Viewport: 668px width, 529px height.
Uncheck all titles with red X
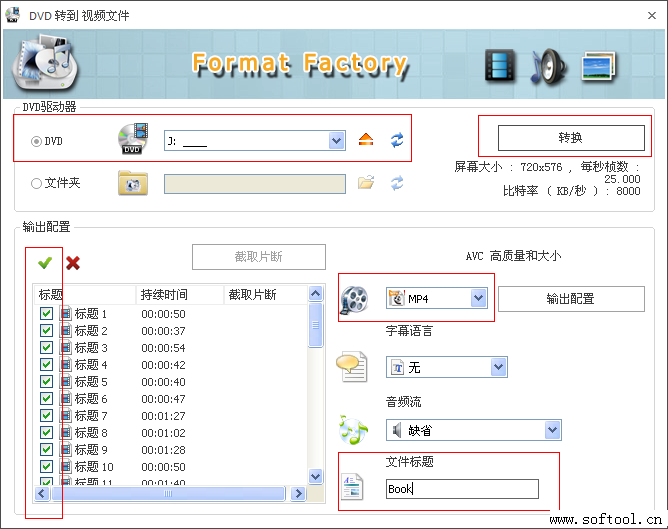73,263
